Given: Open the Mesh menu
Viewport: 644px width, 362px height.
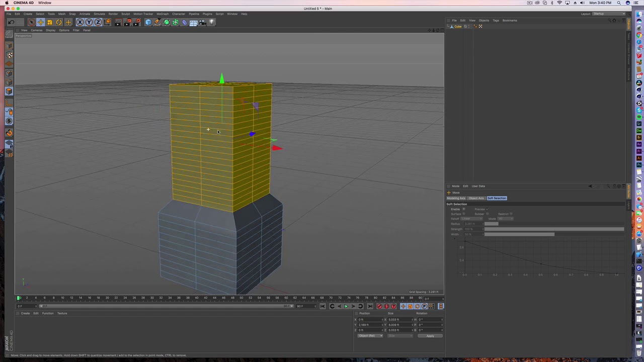Looking at the screenshot, I should click(61, 14).
